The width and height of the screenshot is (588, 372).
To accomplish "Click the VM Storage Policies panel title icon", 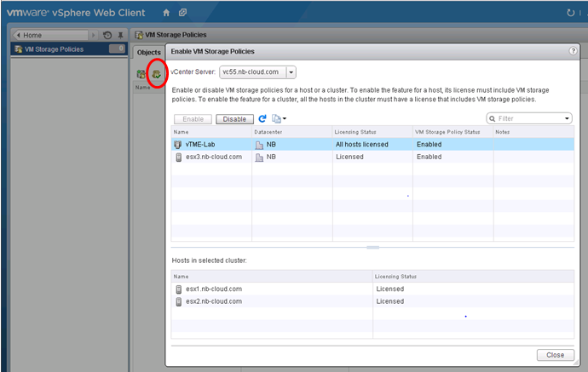I will [139, 35].
